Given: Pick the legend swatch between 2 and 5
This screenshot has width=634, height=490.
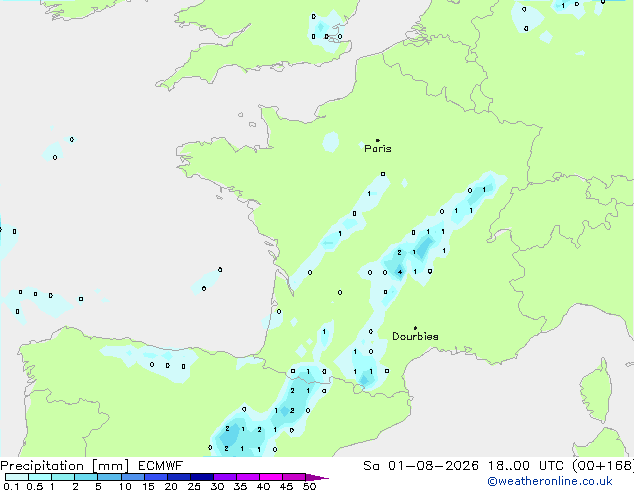Looking at the screenshot, I should (86, 477).
